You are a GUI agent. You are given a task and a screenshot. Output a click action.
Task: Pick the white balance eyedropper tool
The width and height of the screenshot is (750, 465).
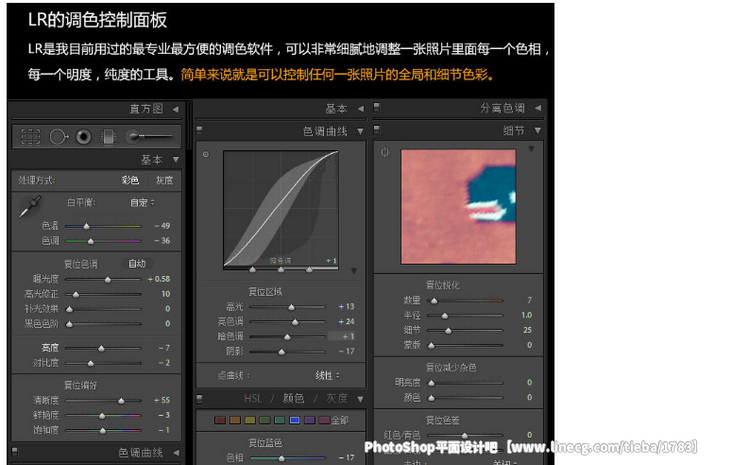(30, 207)
